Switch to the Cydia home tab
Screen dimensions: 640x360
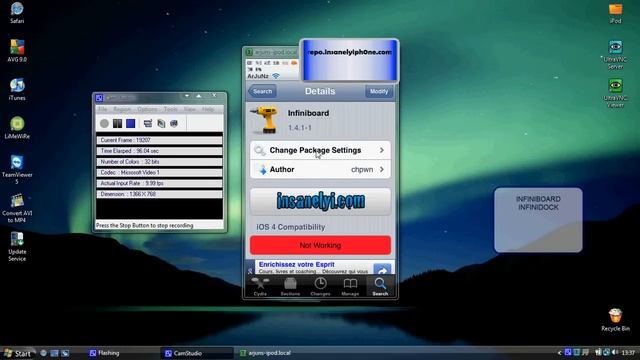point(260,286)
